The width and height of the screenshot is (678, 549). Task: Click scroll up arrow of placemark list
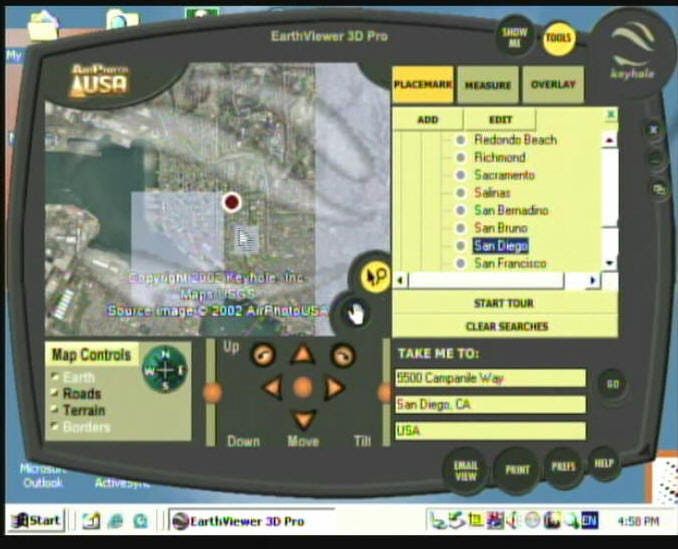pos(610,140)
